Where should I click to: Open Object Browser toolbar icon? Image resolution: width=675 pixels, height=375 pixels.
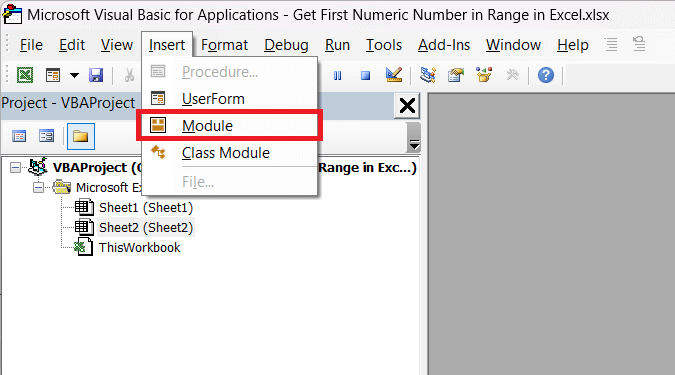pyautogui.click(x=484, y=75)
